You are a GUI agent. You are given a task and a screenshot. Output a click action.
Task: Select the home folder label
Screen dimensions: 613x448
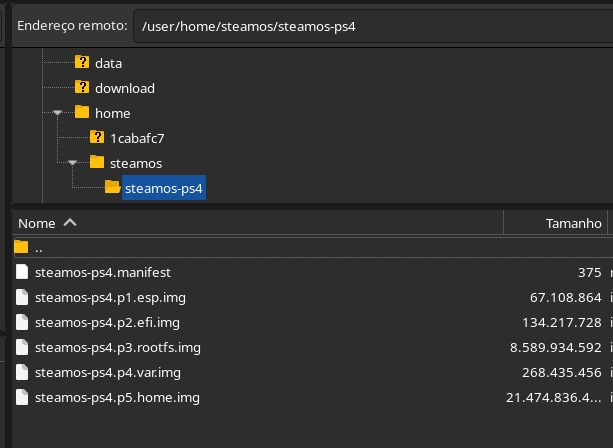pyautogui.click(x=113, y=113)
